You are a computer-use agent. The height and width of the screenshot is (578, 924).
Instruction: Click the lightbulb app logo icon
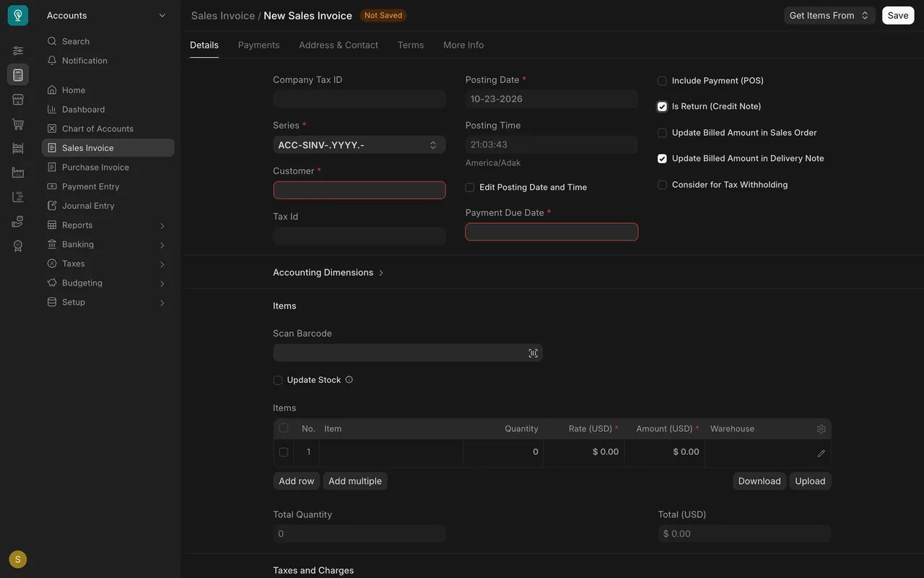pos(18,15)
